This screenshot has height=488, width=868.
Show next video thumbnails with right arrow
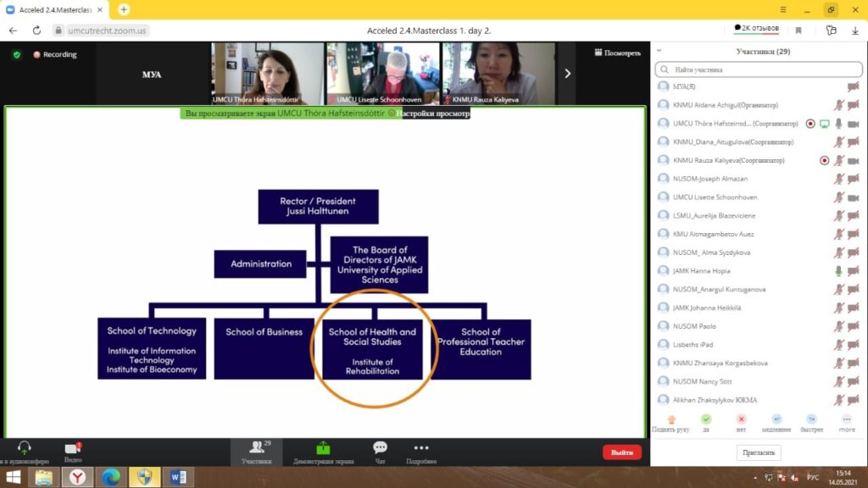(x=567, y=74)
